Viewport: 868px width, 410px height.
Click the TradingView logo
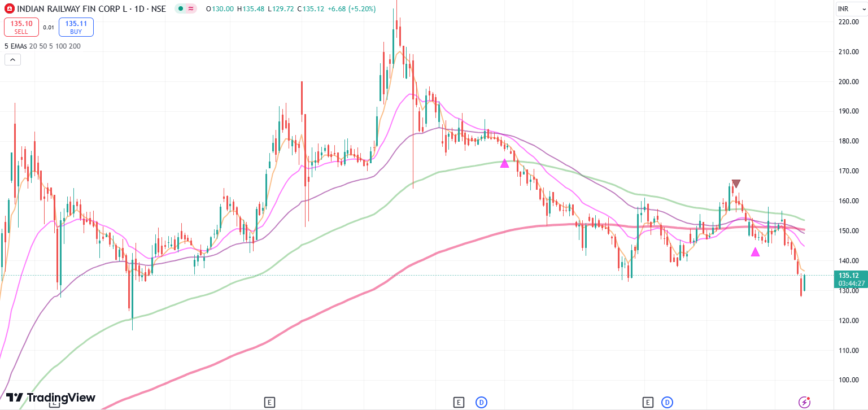click(x=51, y=398)
